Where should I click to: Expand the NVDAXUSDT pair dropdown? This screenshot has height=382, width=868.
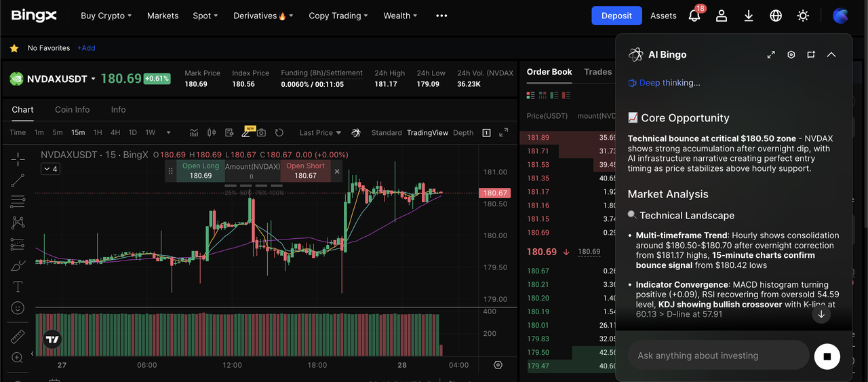[93, 79]
